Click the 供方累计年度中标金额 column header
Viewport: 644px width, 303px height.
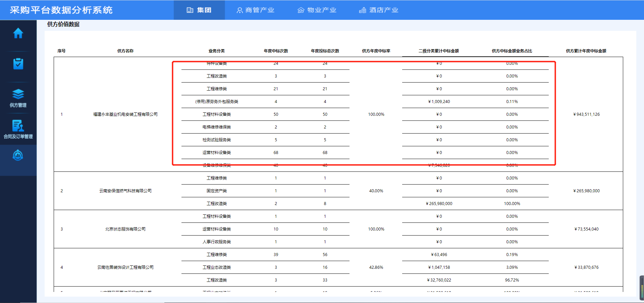(586, 51)
